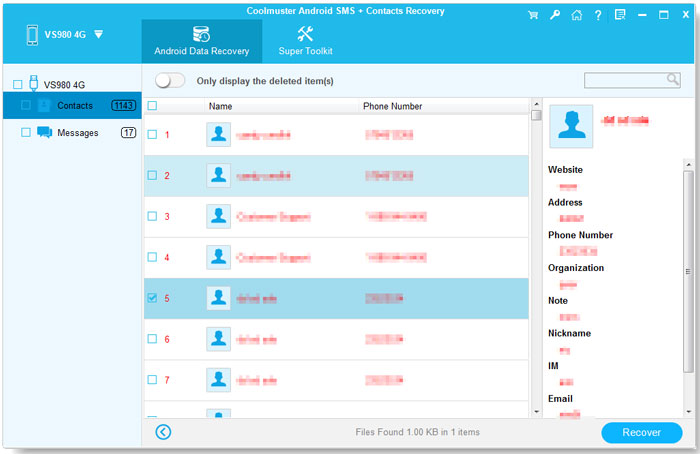The height and width of the screenshot is (454, 700).
Task: Click the Messages speech bubble icon
Action: [x=44, y=132]
